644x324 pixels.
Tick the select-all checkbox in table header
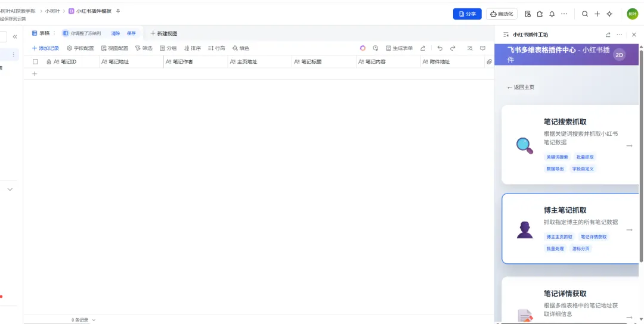point(35,61)
